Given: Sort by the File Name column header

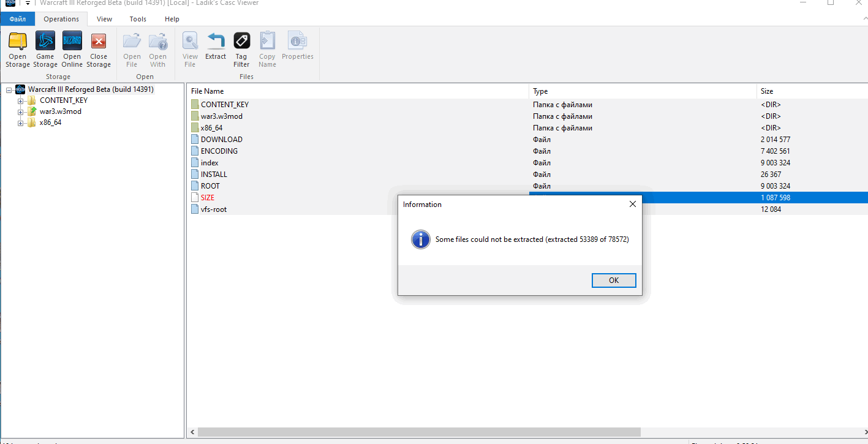Looking at the screenshot, I should 358,91.
